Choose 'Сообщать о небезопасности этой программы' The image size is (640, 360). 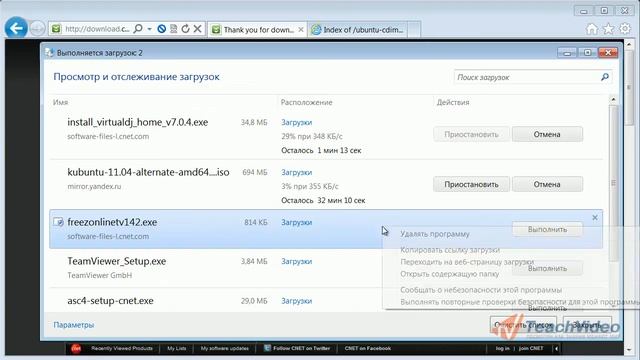click(481, 290)
